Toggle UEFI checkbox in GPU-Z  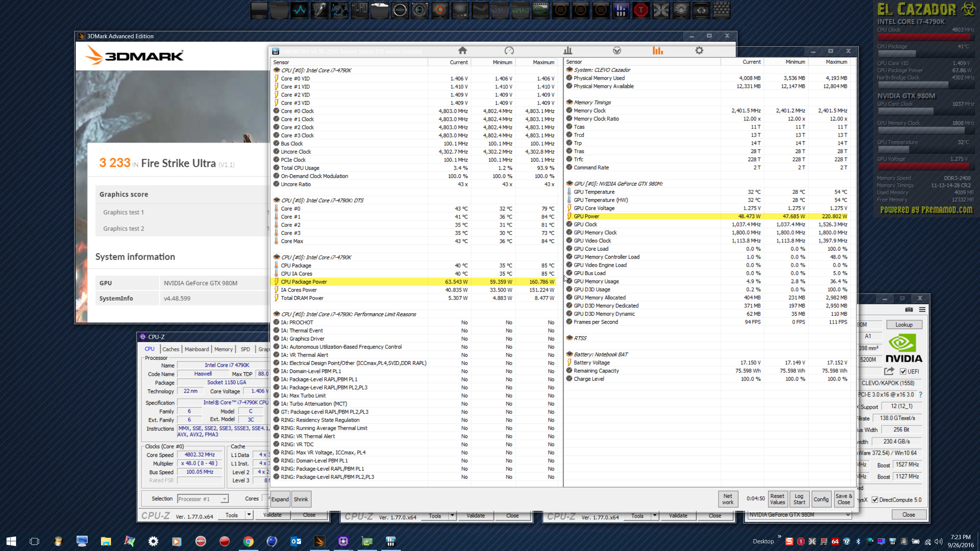tap(903, 372)
